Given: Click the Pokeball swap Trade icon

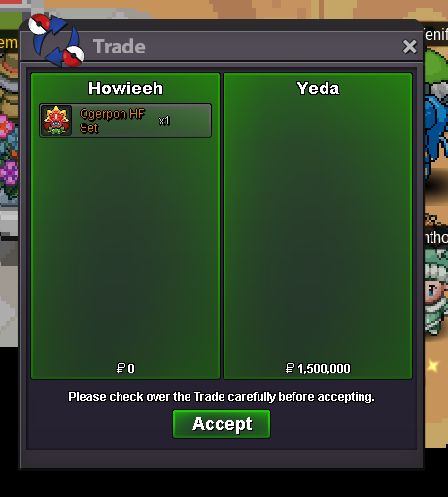Looking at the screenshot, I should 56,40.
